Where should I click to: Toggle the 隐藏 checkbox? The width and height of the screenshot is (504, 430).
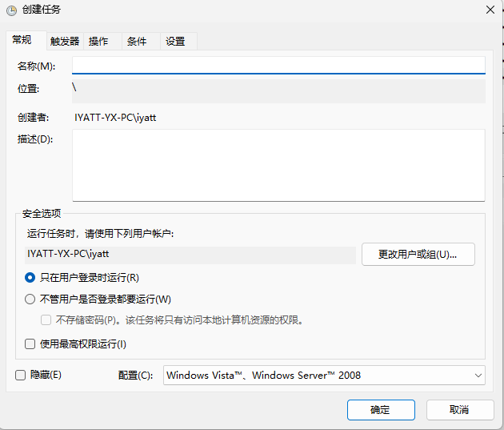[21, 375]
